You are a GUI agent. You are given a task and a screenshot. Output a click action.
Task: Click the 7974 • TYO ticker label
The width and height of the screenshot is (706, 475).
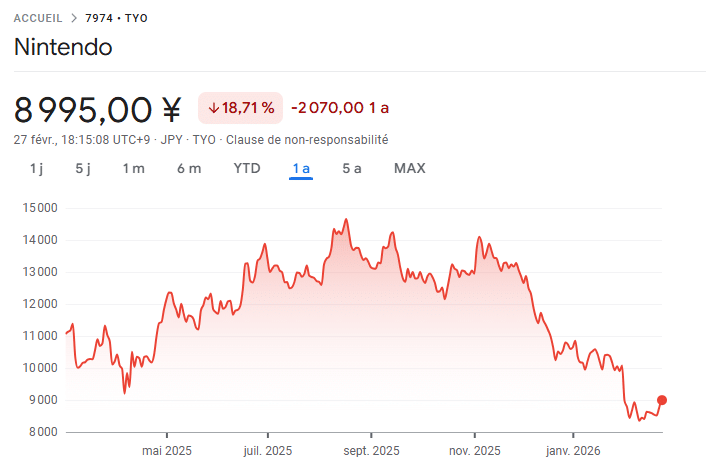(x=116, y=18)
